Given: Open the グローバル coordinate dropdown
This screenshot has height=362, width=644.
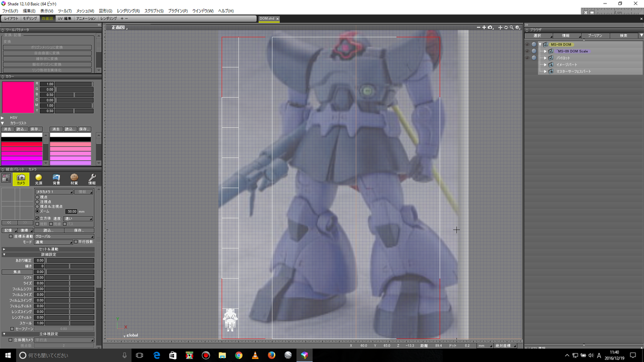Looking at the screenshot, I should tap(64, 236).
